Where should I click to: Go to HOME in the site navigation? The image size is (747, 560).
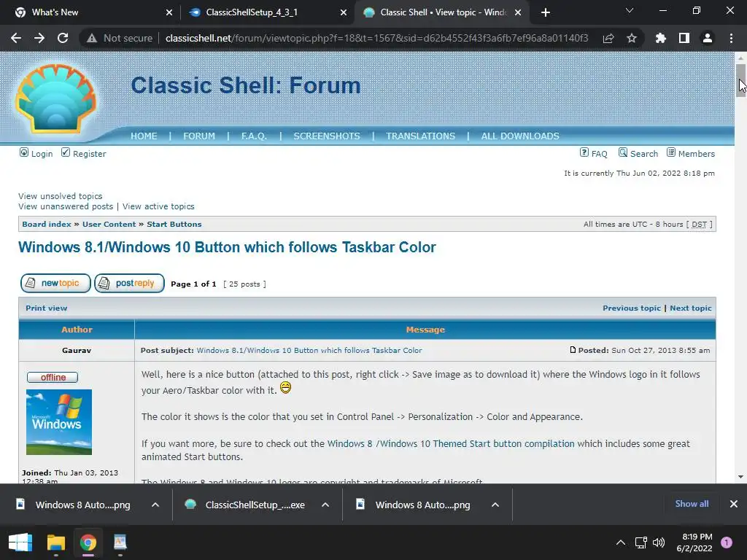point(144,136)
